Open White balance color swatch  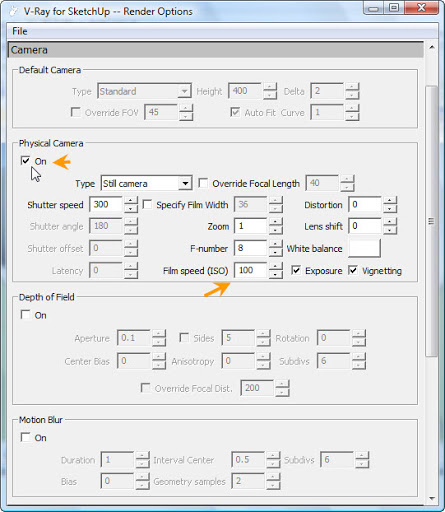pyautogui.click(x=364, y=248)
